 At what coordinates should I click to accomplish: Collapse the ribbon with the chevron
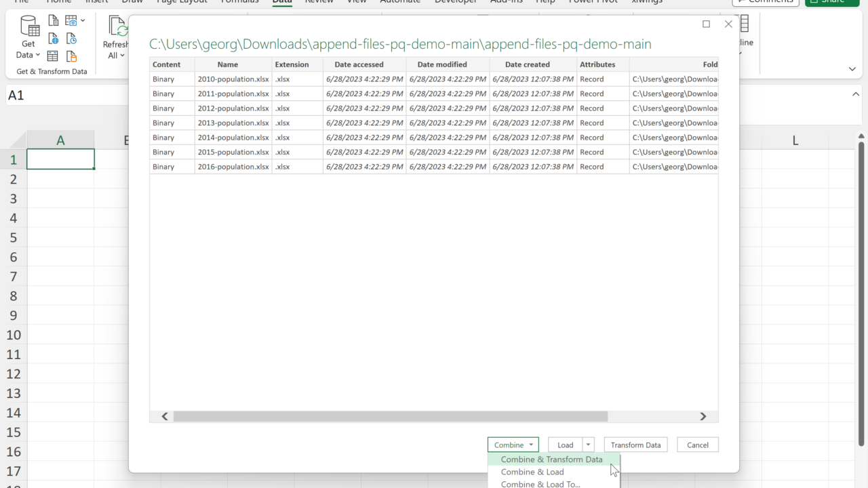(x=852, y=68)
